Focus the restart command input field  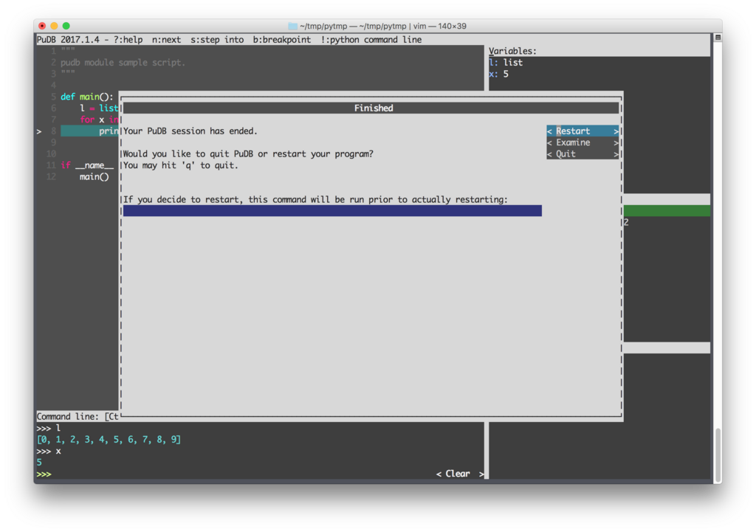click(332, 210)
